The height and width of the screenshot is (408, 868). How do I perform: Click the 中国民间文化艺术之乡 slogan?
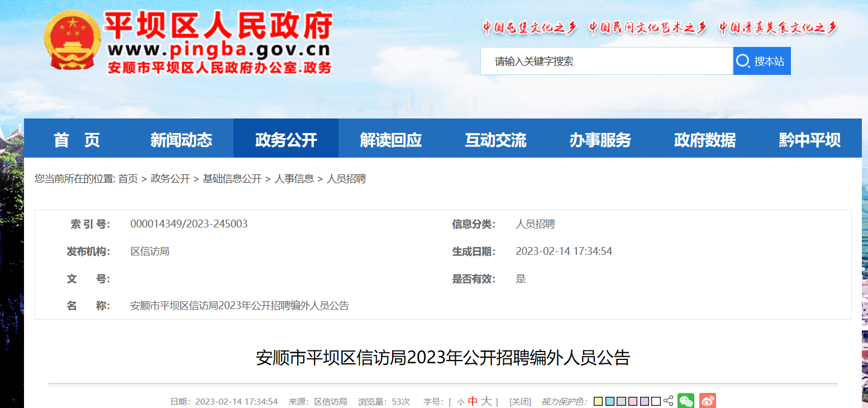[648, 27]
